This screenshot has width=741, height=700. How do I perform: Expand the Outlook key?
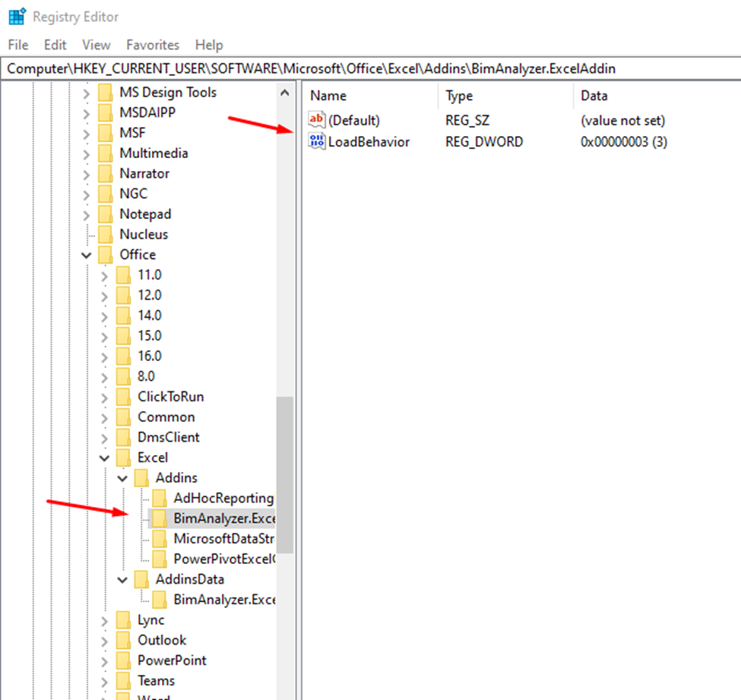pyautogui.click(x=104, y=641)
